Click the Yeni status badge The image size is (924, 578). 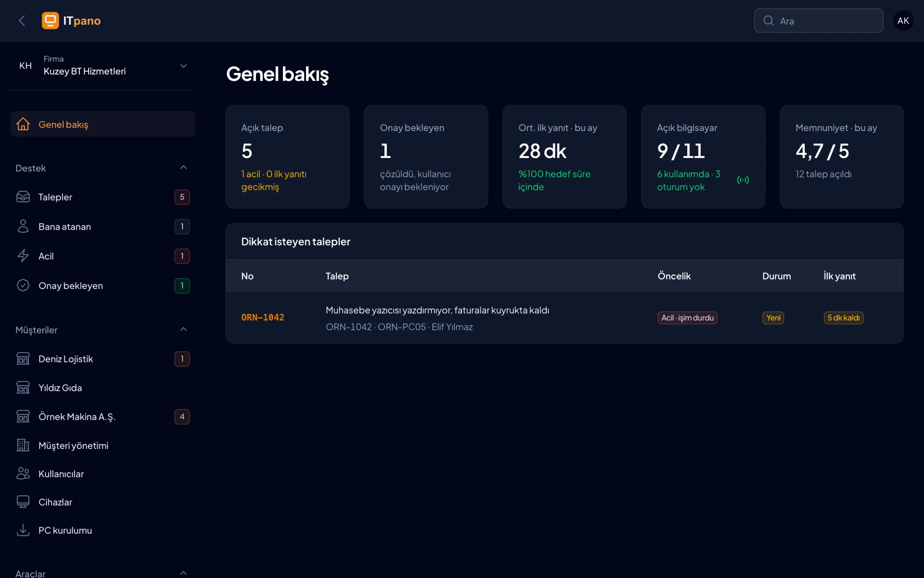(x=773, y=318)
